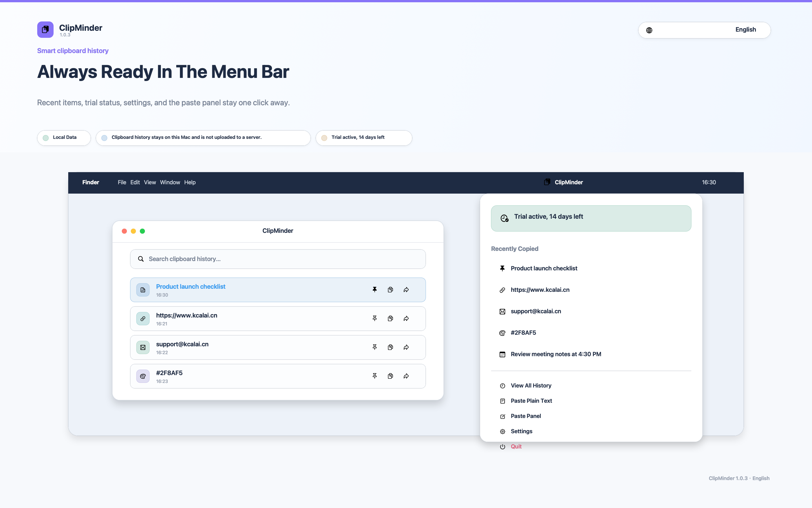Select the #2F8AF5 row in window
Image resolution: width=812 pixels, height=508 pixels.
[278, 376]
